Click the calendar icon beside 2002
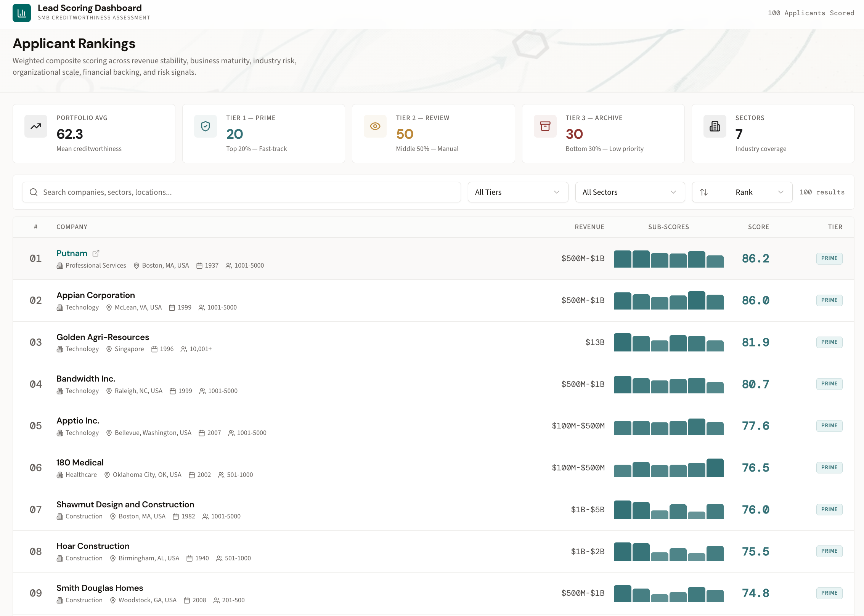The image size is (864, 616). (x=192, y=475)
